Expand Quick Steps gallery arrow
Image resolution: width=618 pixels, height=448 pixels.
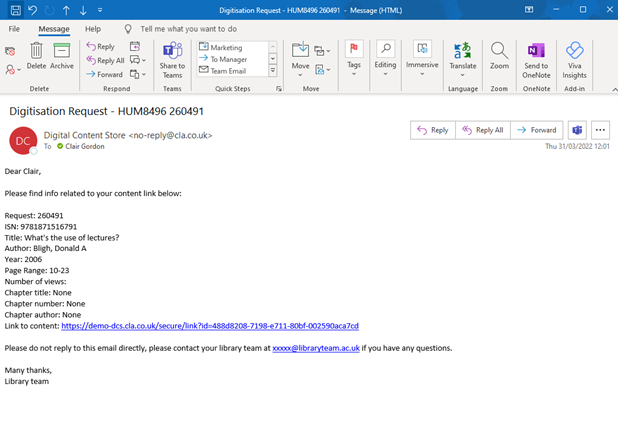click(x=273, y=71)
